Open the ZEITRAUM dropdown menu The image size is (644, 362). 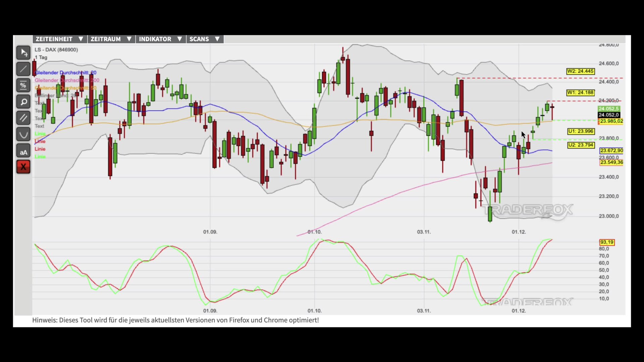click(x=111, y=39)
